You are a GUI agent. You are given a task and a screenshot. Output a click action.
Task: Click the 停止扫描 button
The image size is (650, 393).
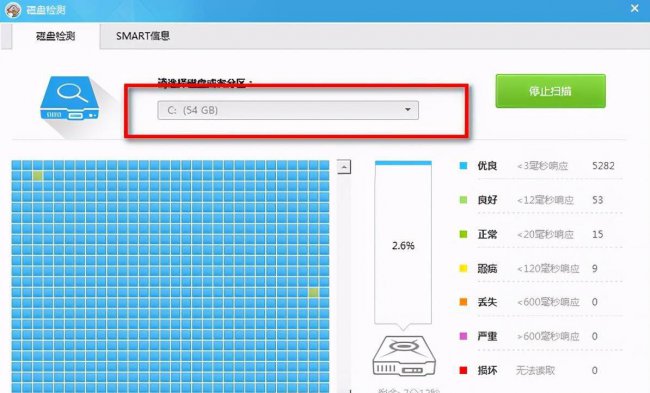551,91
